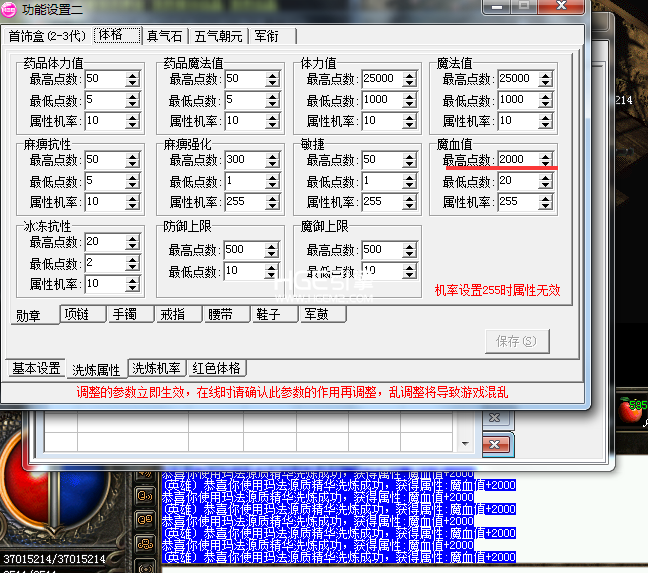Decrease 药品体力值 最高点数 with down arrow

coord(132,83)
